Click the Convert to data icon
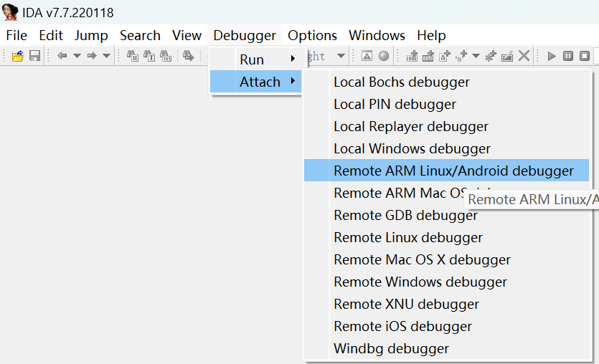 coord(428,56)
